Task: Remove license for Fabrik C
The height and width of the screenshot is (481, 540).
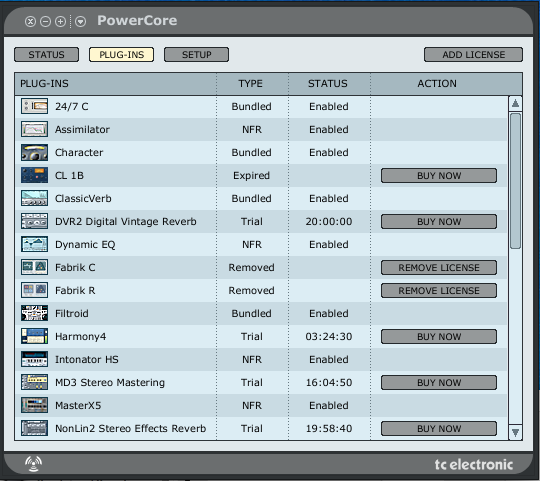Action: click(x=439, y=268)
